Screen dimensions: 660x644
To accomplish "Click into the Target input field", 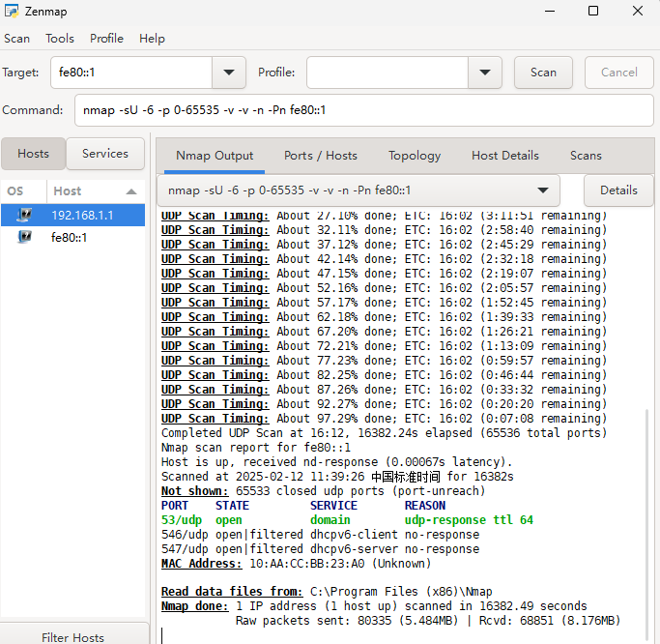I will 131,73.
